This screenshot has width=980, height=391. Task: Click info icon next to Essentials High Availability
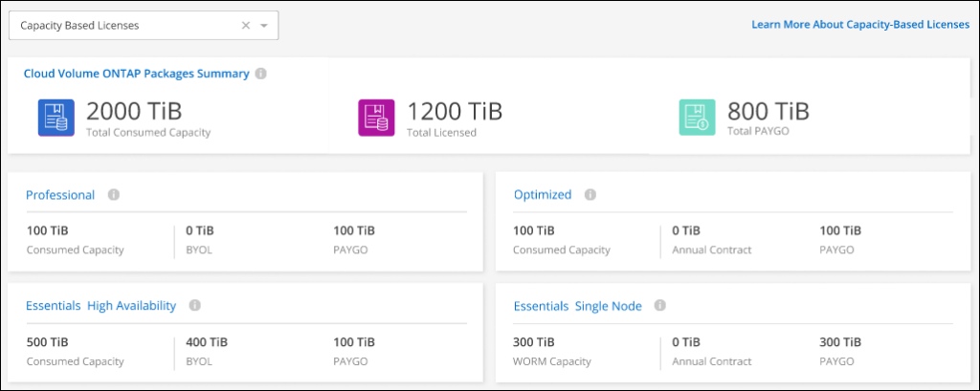click(194, 306)
